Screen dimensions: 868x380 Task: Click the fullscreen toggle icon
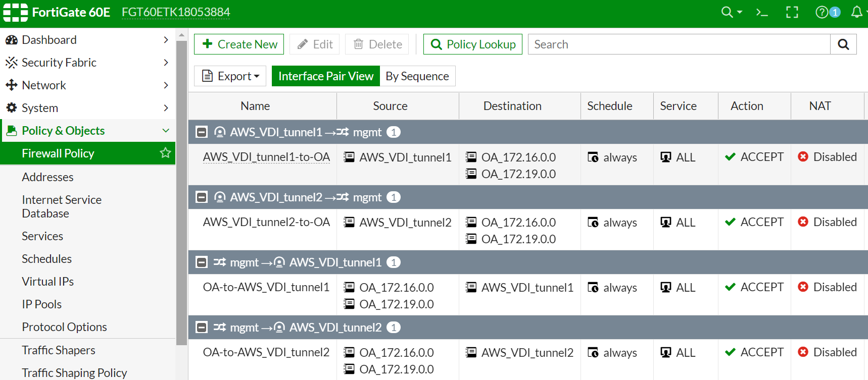coord(792,12)
